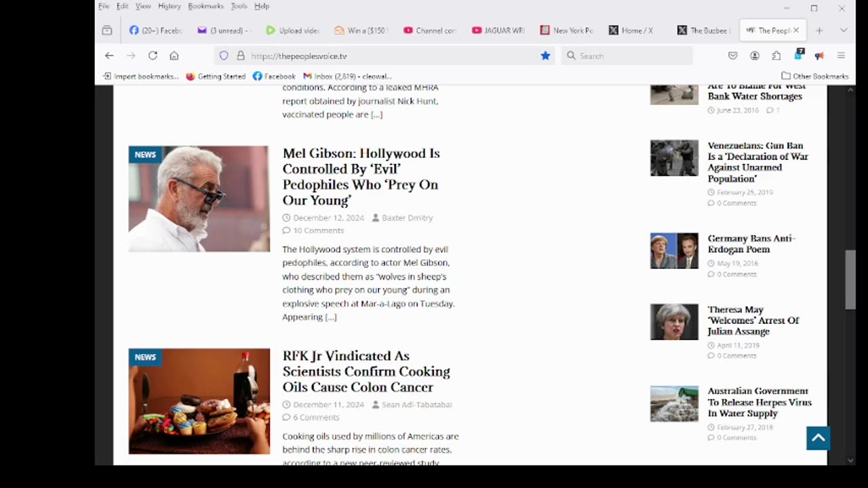Click the December 12, 2024 date link
Screen dimensions: 868x488
tap(328, 218)
